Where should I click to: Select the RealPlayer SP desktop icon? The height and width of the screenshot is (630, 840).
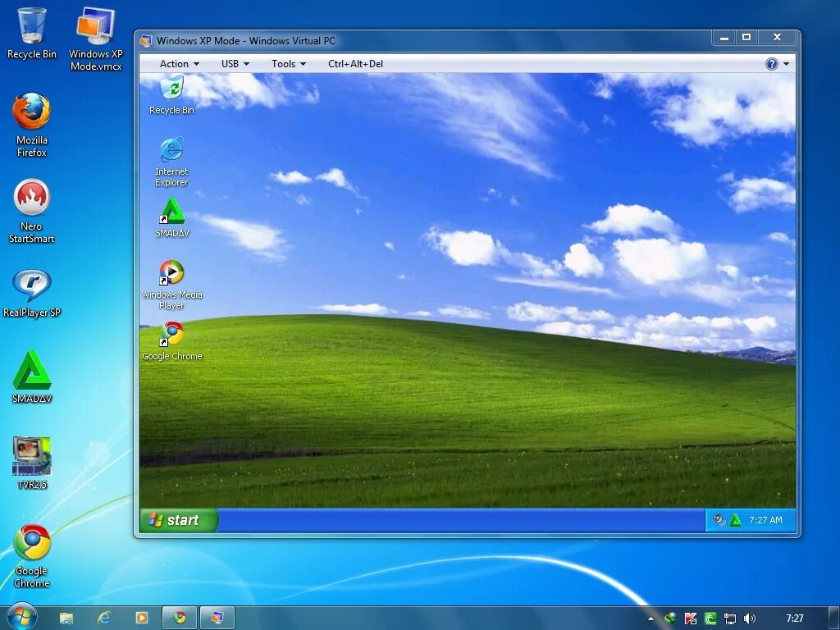32,293
